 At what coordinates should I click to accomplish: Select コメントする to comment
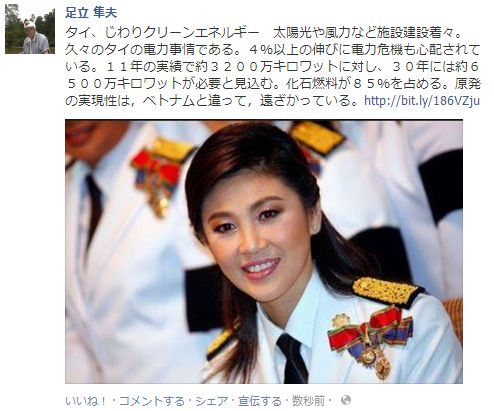tap(151, 401)
